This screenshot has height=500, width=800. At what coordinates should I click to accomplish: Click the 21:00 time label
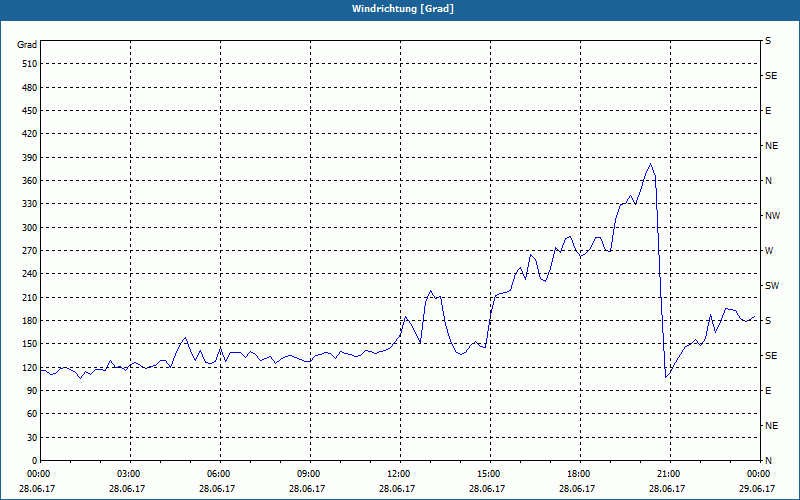tap(670, 474)
